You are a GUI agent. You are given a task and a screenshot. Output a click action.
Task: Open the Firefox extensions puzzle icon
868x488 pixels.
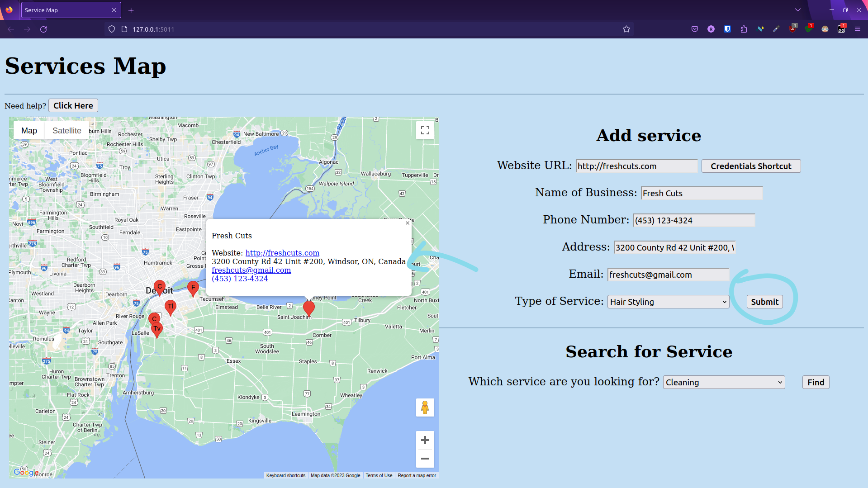(x=743, y=29)
